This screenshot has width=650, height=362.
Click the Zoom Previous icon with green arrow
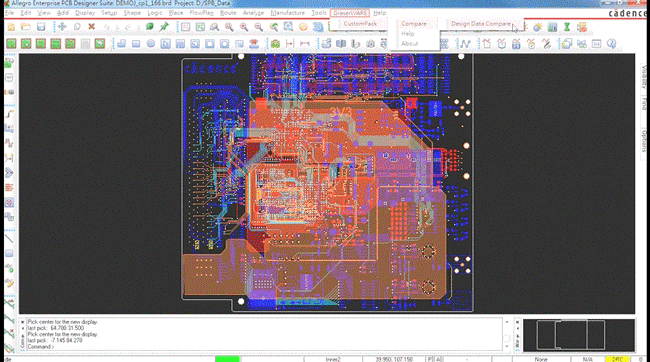pos(274,27)
